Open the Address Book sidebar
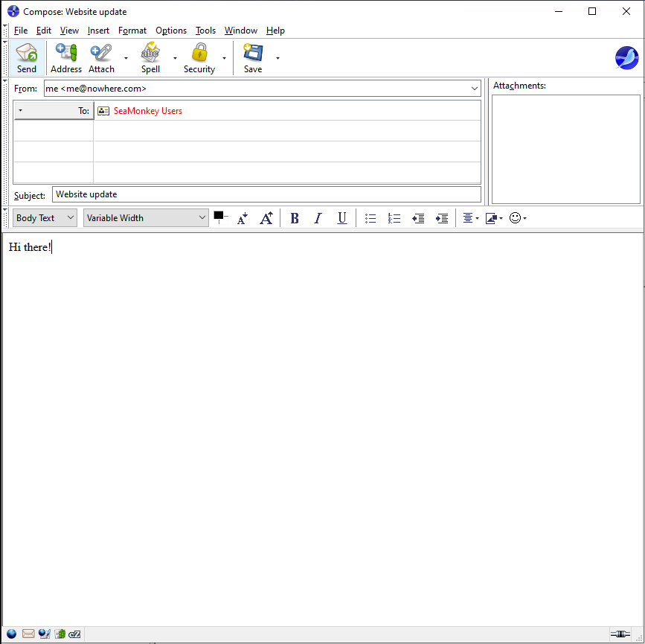645x644 pixels. click(x=65, y=57)
